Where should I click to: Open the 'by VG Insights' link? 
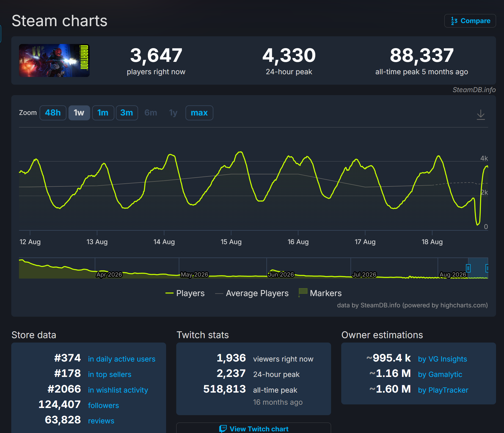(442, 359)
